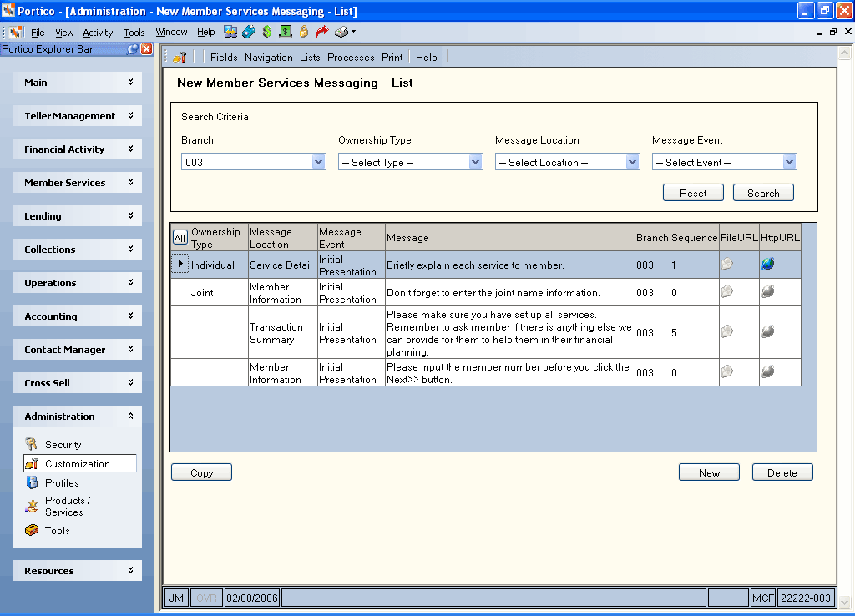Open the View menu
The image size is (855, 616).
tap(64, 33)
